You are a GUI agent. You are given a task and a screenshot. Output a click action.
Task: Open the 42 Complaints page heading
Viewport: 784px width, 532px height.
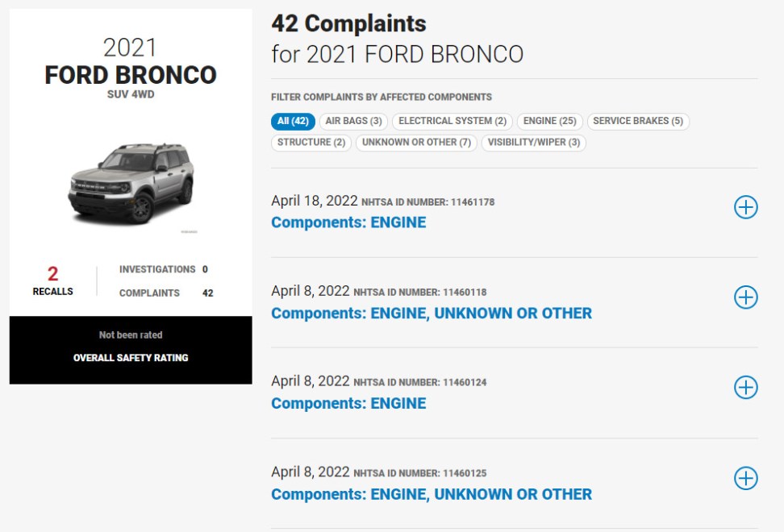pos(348,23)
